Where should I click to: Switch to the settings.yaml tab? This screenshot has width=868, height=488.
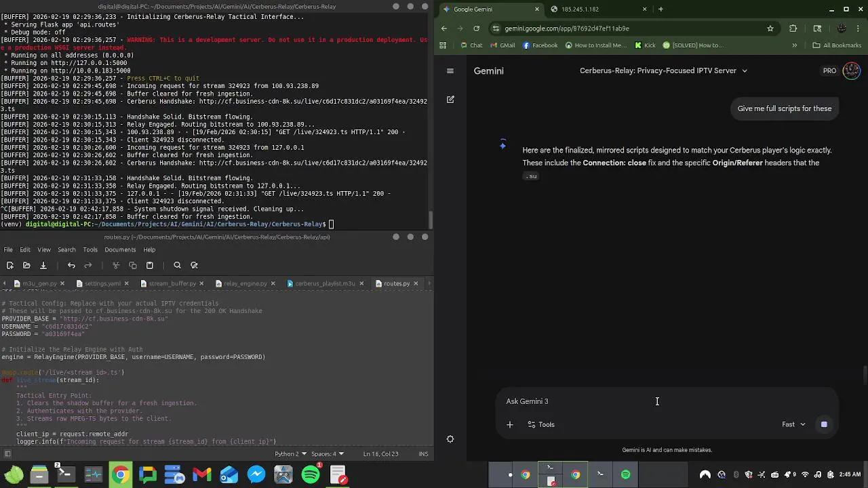click(x=102, y=283)
